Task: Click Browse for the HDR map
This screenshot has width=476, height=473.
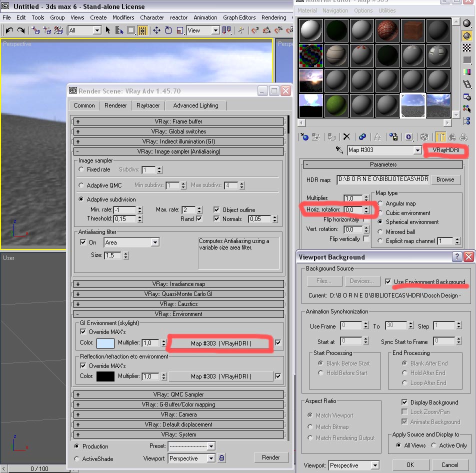Action: click(445, 179)
